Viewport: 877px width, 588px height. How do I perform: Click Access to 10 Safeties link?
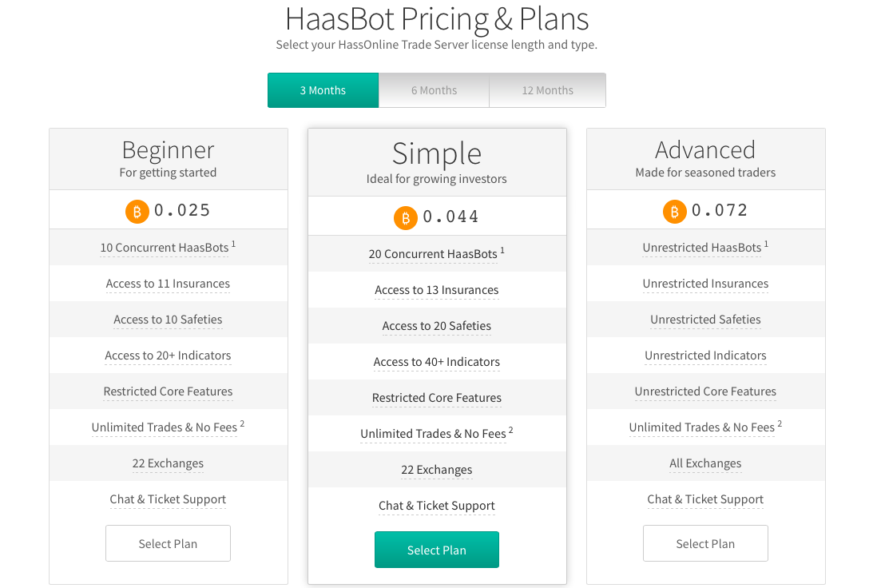(x=168, y=320)
